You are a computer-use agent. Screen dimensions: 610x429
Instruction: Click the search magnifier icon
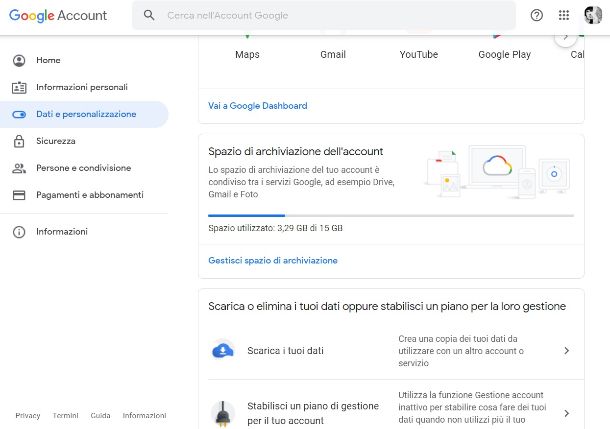tap(149, 15)
